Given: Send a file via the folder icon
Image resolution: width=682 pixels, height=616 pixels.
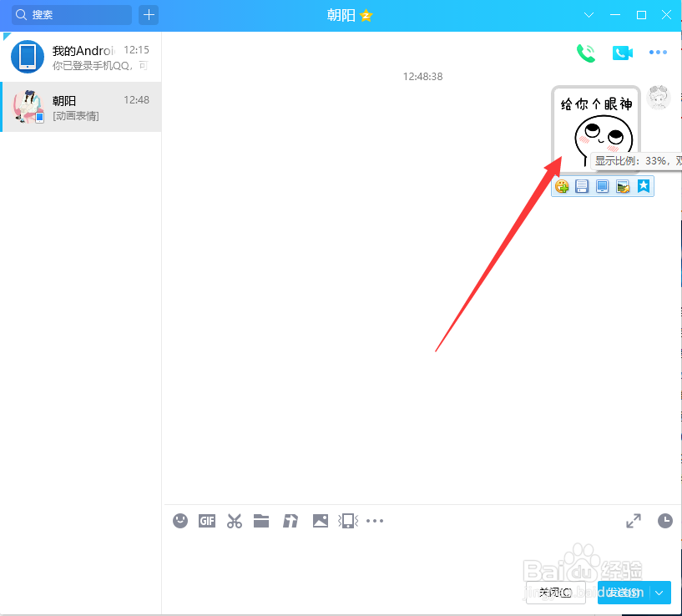Looking at the screenshot, I should (261, 521).
